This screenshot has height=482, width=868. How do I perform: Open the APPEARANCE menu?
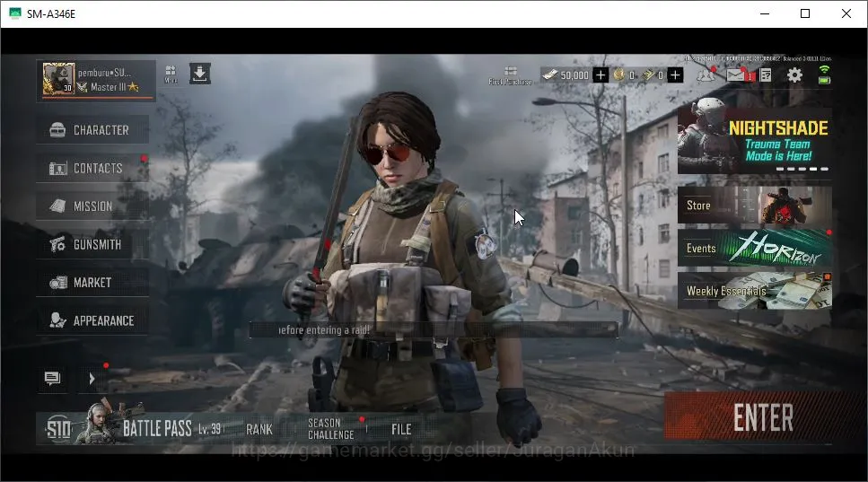point(92,321)
